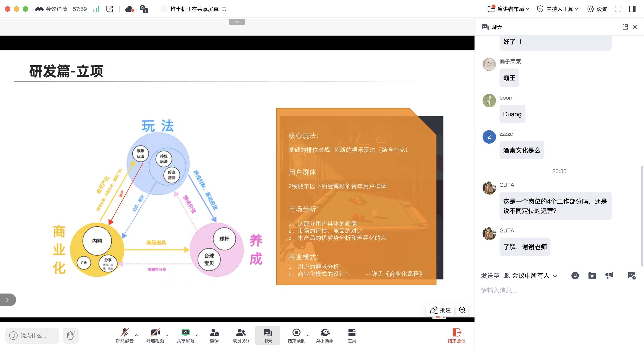Toggle the sidebar panel icon
644x349 pixels.
point(632,9)
